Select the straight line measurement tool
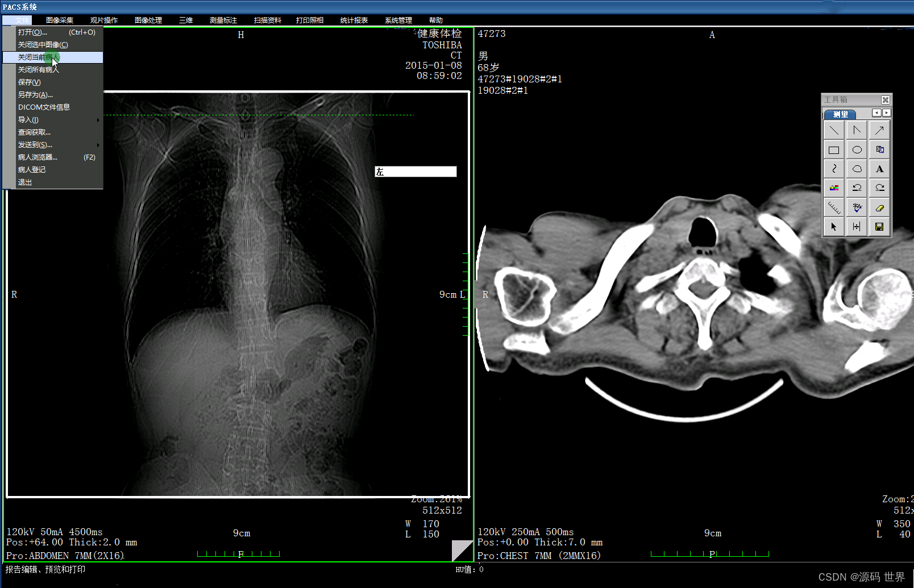Screen dimensions: 914x588 pos(834,131)
